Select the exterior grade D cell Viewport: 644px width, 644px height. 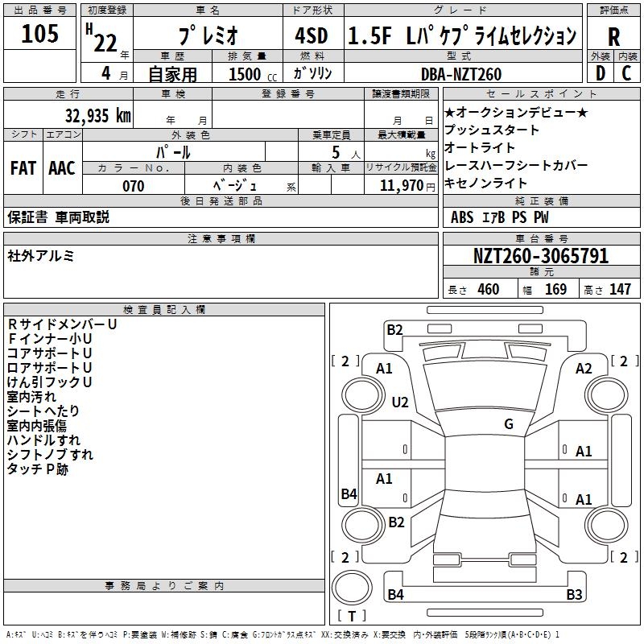pos(600,73)
